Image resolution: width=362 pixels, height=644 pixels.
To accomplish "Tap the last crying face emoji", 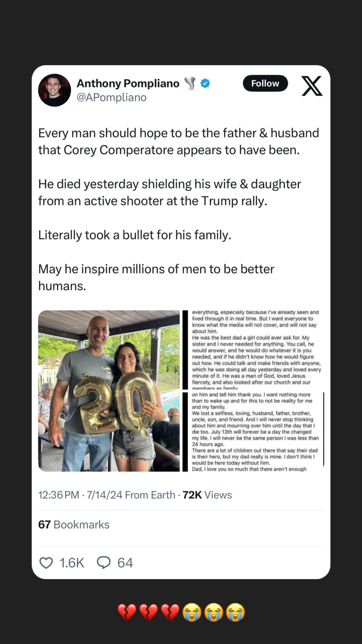I will click(x=235, y=612).
